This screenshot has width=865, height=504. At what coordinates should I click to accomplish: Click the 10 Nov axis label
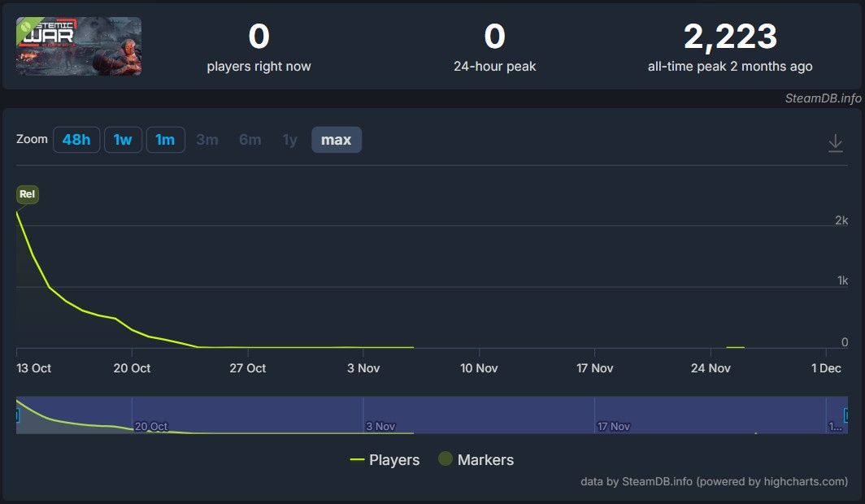479,367
